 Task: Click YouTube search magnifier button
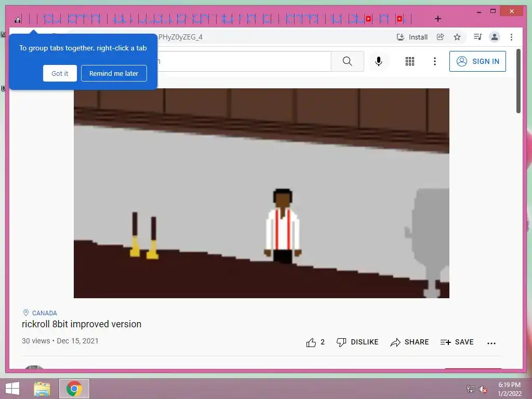(347, 61)
